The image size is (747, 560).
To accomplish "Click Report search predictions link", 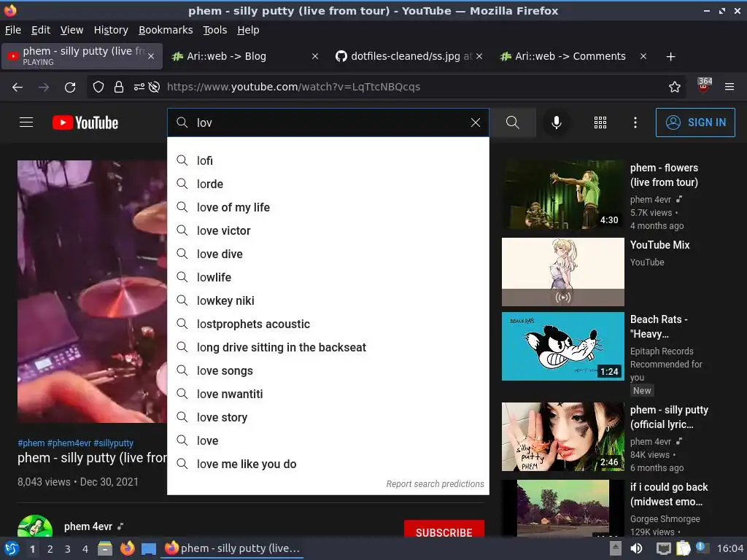I will tap(435, 484).
